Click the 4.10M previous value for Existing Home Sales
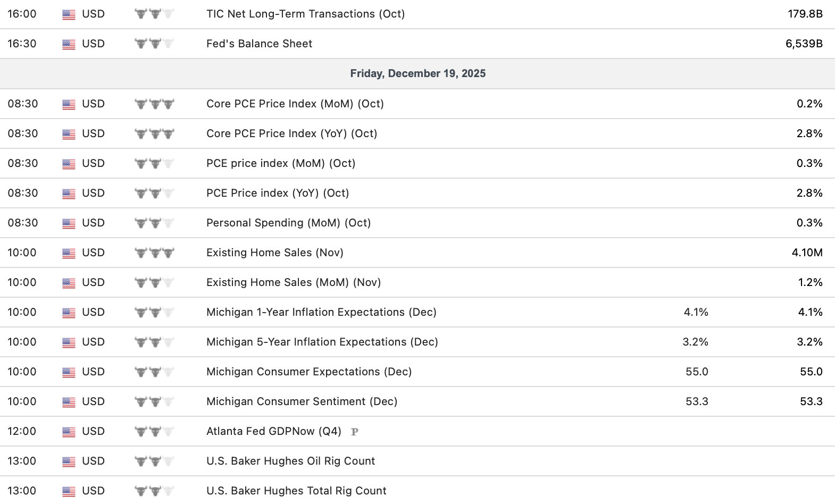 pyautogui.click(x=807, y=253)
